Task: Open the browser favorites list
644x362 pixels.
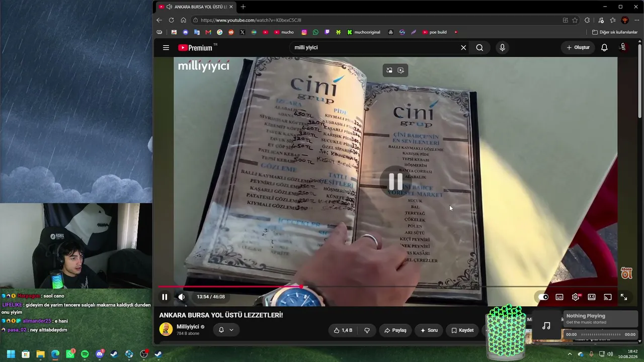Action: point(613,20)
